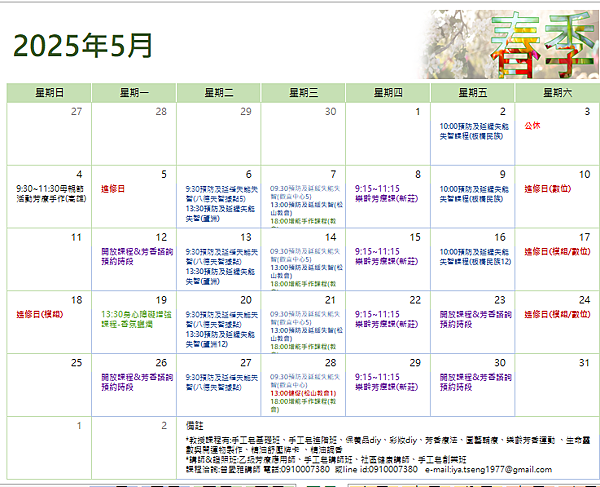This screenshot has width=600, height=487.
Task: Open the 9:15~11:15 class on May 15
Action: [x=386, y=256]
